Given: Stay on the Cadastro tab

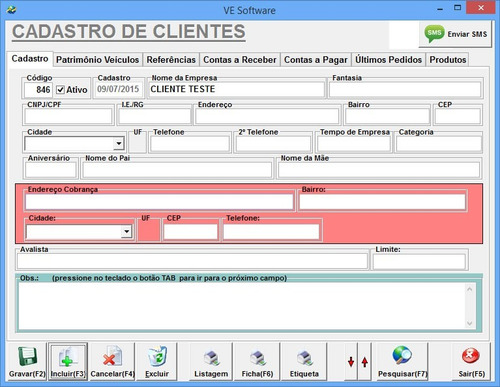Looking at the screenshot, I should [x=30, y=59].
